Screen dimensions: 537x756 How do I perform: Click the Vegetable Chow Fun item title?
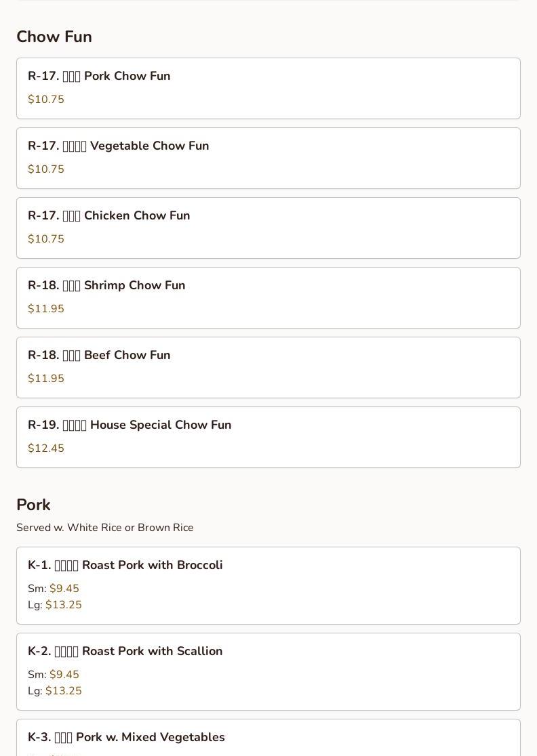coord(119,146)
